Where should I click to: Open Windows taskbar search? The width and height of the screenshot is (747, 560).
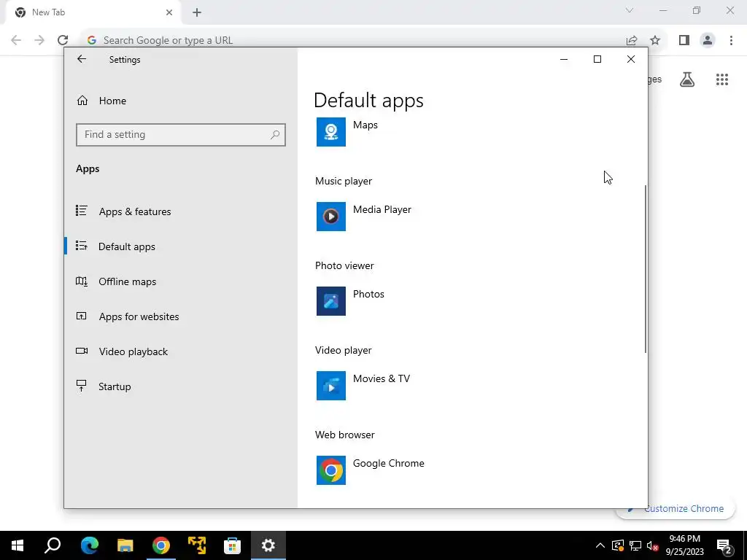pyautogui.click(x=53, y=545)
